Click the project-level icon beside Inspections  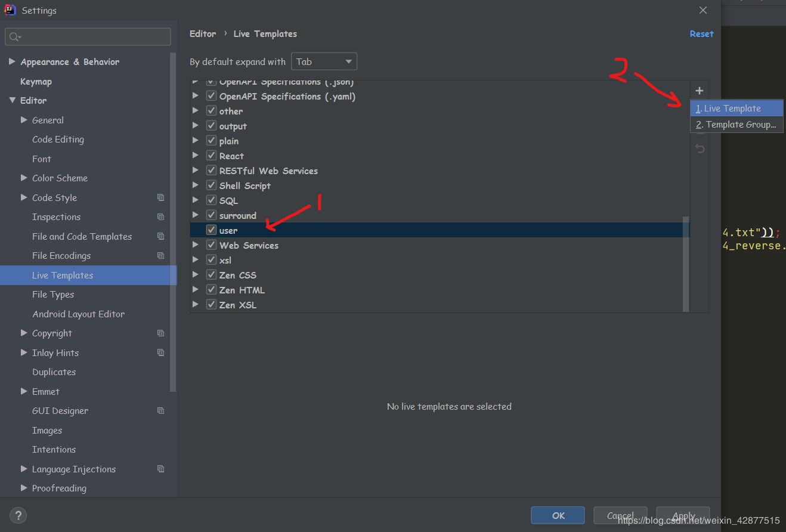(x=160, y=217)
